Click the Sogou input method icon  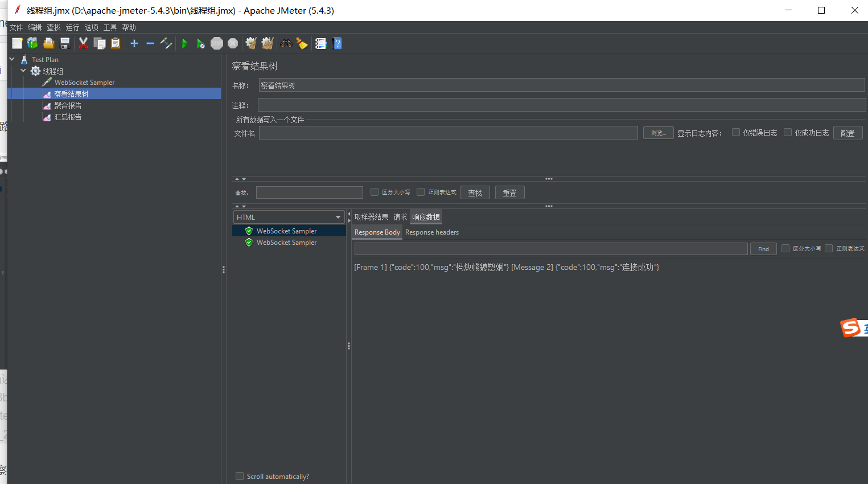tap(851, 327)
